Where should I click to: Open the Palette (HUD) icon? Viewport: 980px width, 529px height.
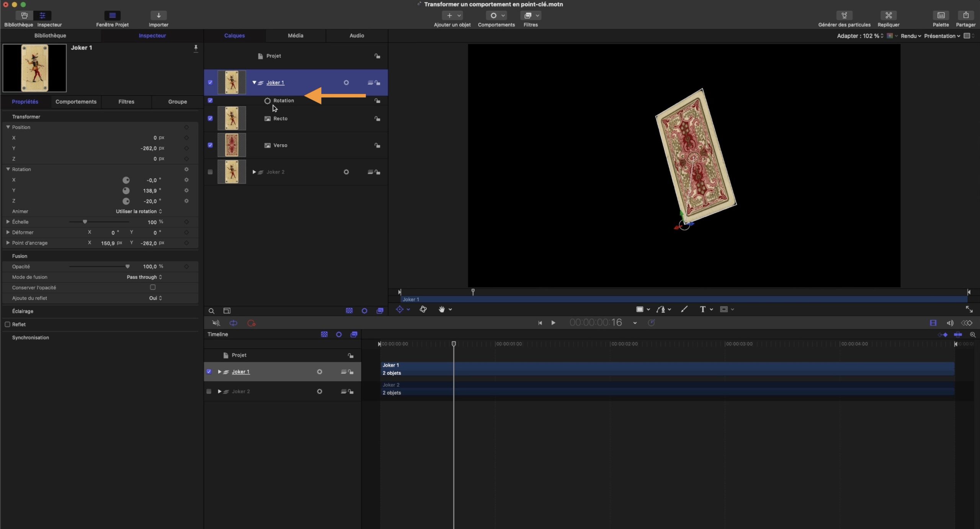click(x=941, y=15)
